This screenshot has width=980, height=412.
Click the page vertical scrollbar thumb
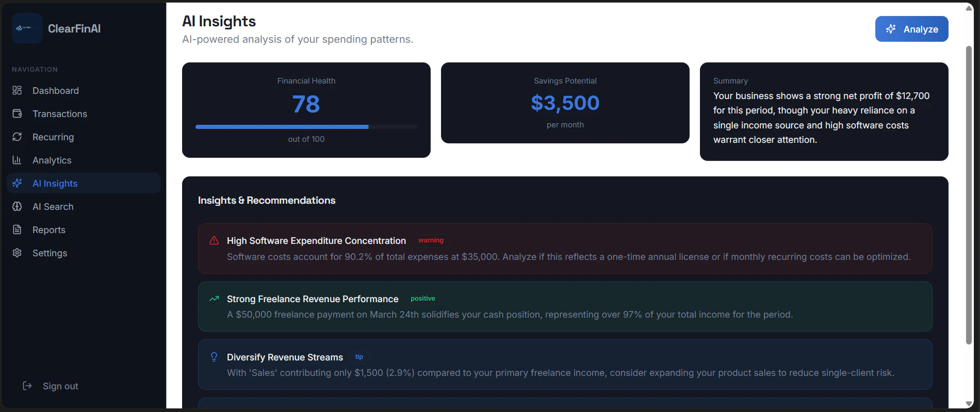pyautogui.click(x=969, y=195)
